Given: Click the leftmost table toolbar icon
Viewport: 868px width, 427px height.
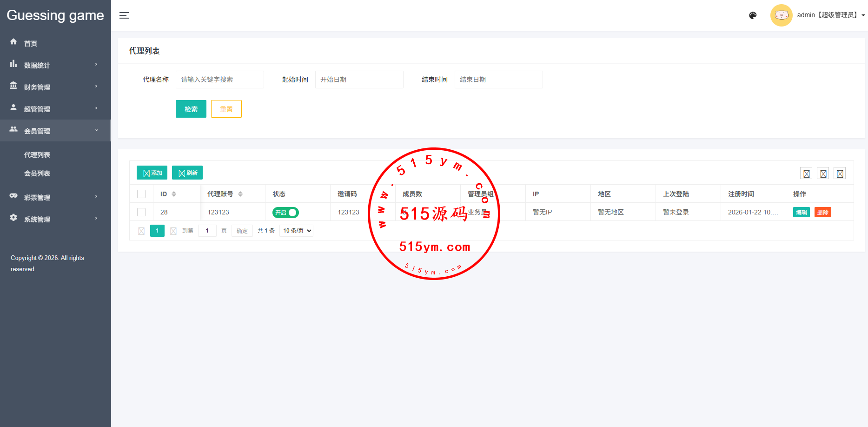Looking at the screenshot, I should (x=806, y=173).
